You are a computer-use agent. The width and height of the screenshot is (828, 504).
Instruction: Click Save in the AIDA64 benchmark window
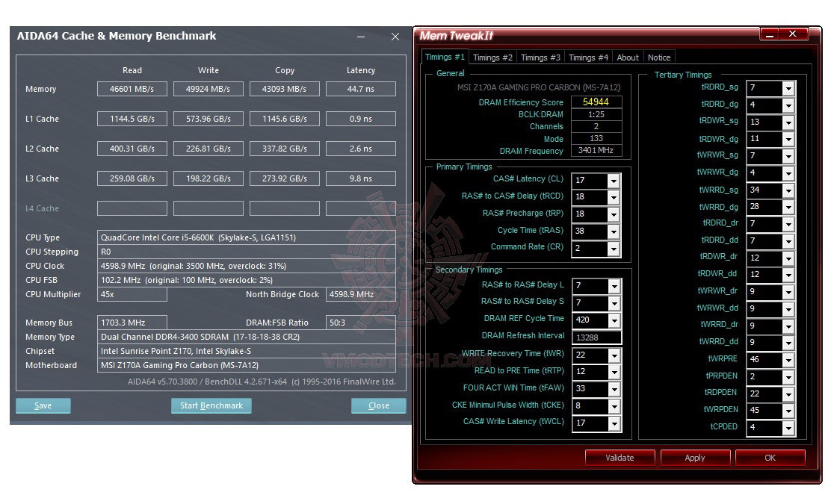43,405
